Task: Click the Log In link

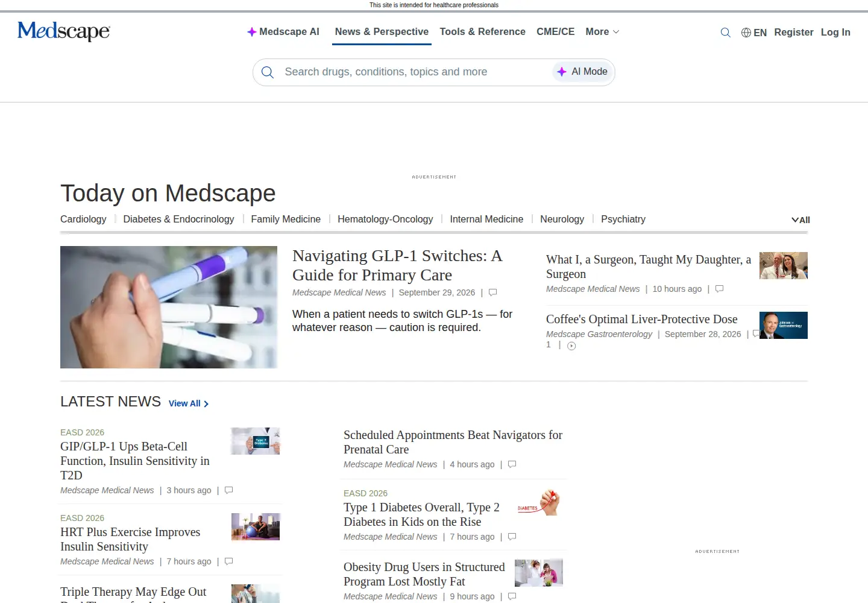Action: tap(835, 33)
